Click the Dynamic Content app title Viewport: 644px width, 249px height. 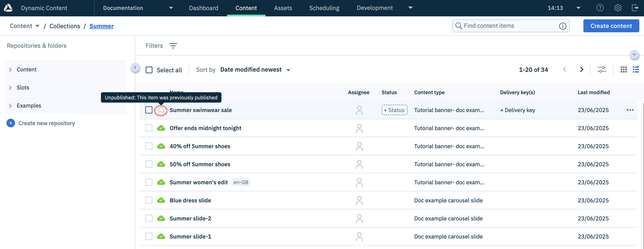[x=44, y=8]
